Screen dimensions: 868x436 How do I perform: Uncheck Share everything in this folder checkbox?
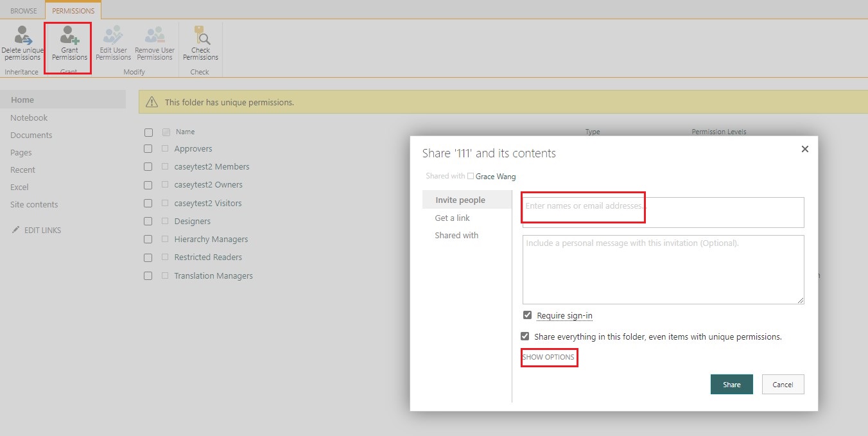525,336
